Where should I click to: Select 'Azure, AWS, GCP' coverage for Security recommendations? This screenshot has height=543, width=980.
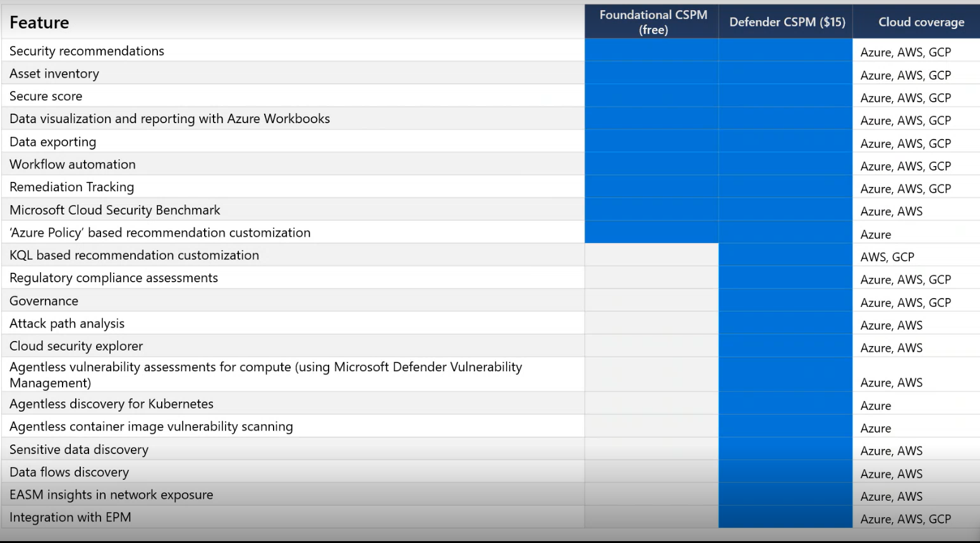905,52
